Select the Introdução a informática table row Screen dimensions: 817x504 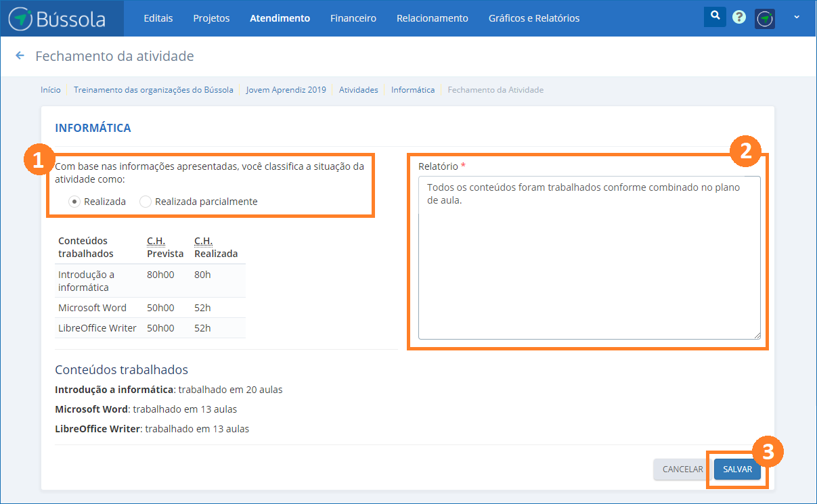(x=150, y=281)
